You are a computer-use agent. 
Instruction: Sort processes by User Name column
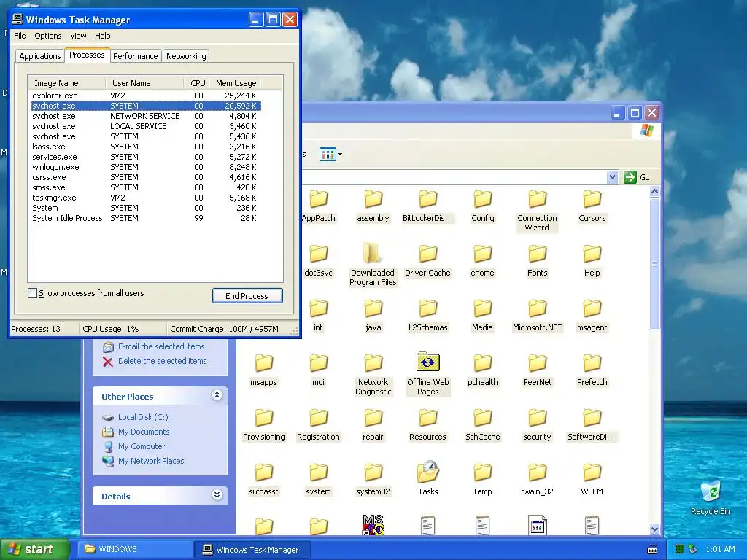144,83
